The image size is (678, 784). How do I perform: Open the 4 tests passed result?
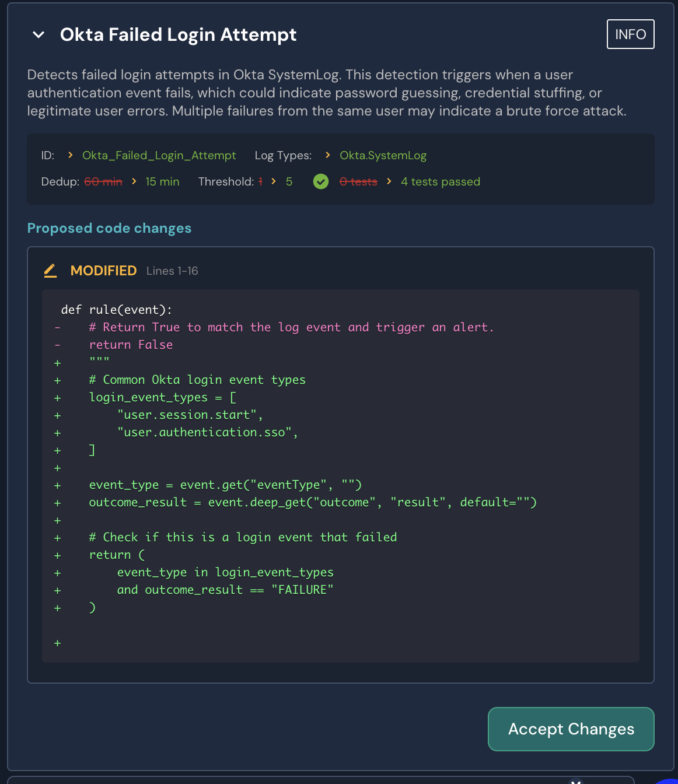(x=441, y=182)
